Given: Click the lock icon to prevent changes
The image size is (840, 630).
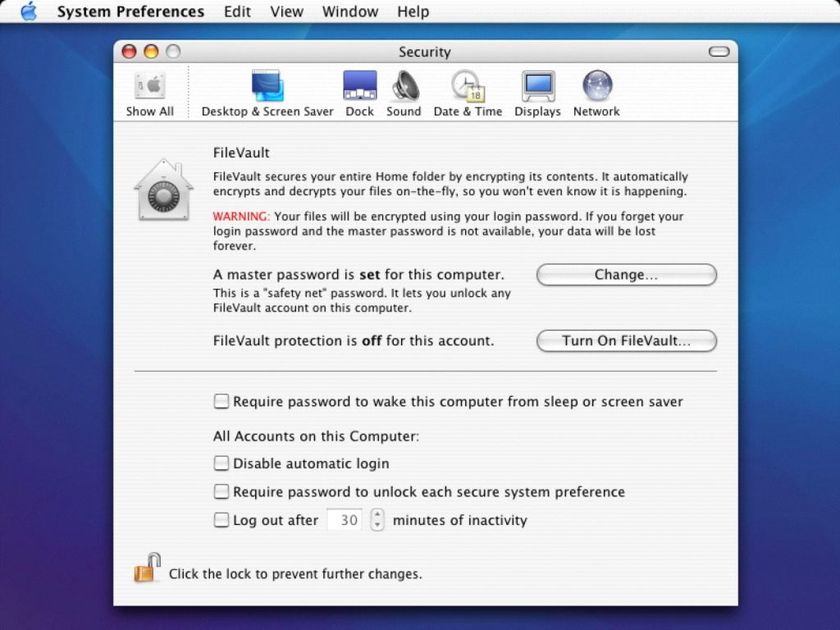Looking at the screenshot, I should tap(146, 568).
